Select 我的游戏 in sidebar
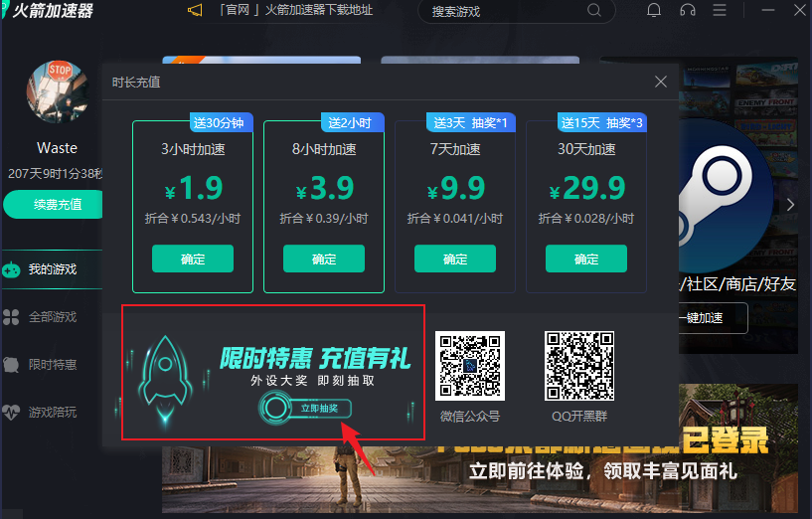The width and height of the screenshot is (812, 519). pos(53,269)
